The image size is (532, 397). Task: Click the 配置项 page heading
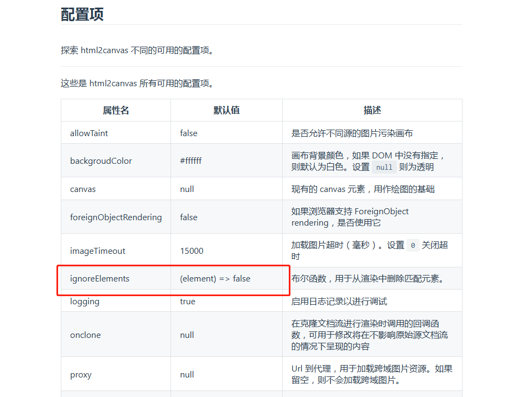(82, 15)
